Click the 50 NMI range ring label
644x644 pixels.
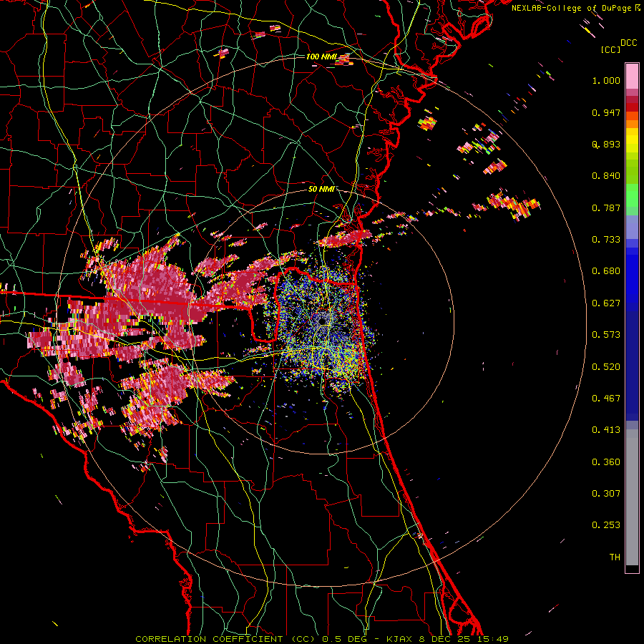[321, 189]
